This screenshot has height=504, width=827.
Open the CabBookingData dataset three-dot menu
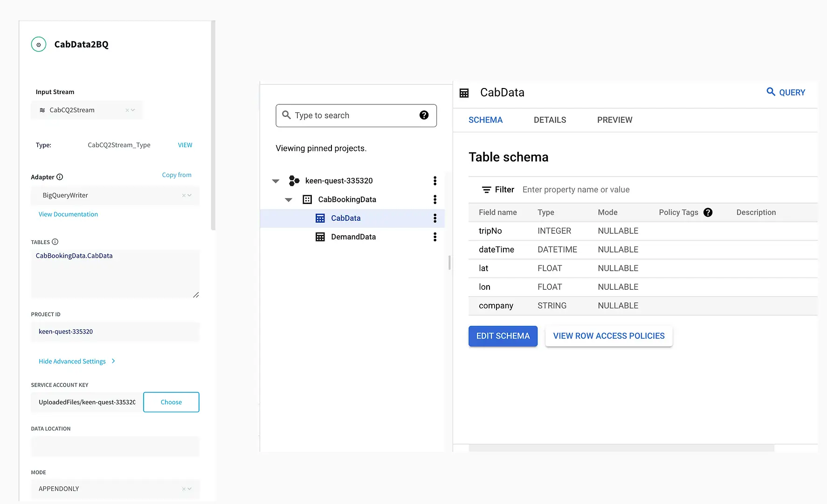pos(434,199)
